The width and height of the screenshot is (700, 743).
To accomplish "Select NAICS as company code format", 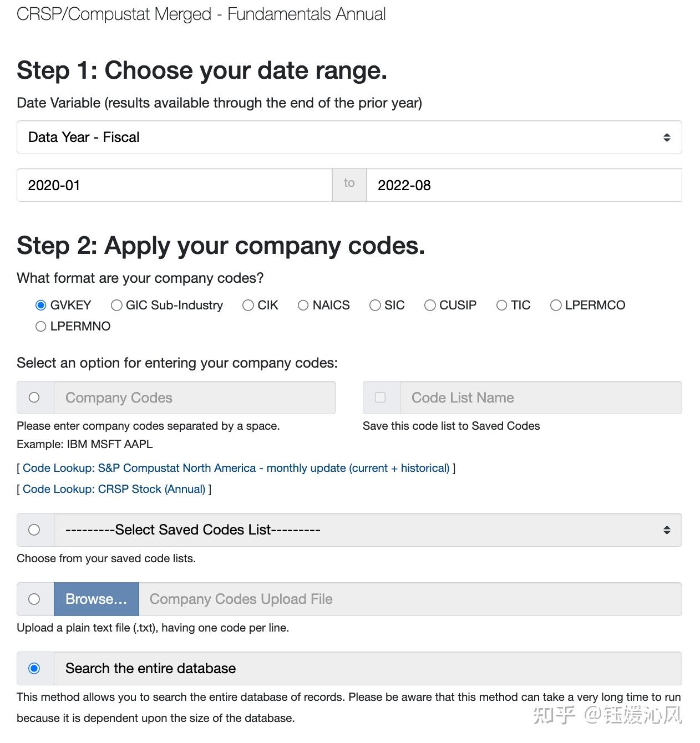I will [303, 306].
